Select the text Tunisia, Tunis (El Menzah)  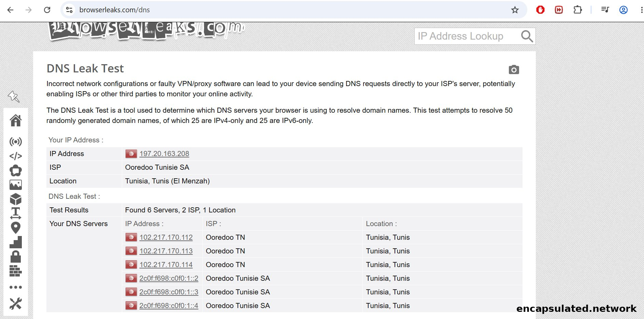click(167, 181)
